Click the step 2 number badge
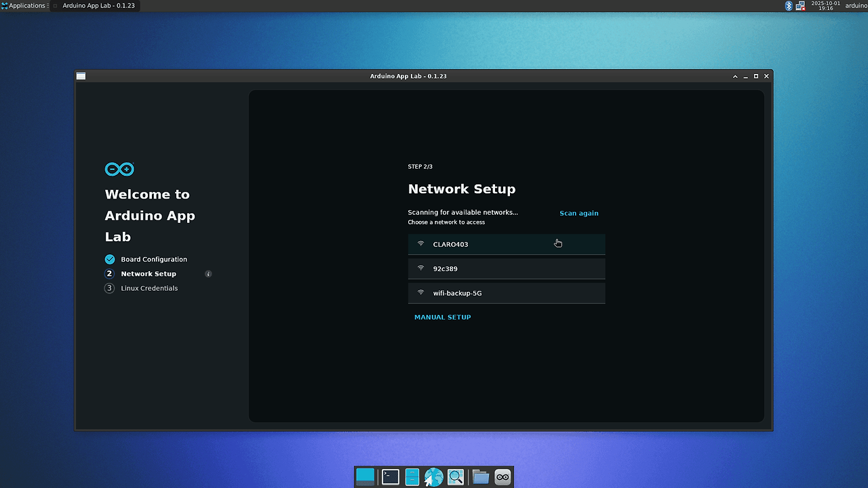 (110, 274)
